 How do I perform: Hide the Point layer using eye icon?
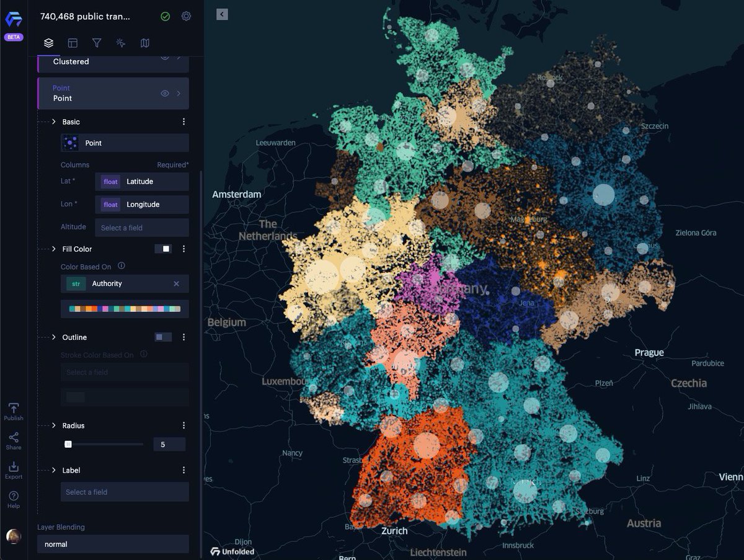[x=165, y=93]
